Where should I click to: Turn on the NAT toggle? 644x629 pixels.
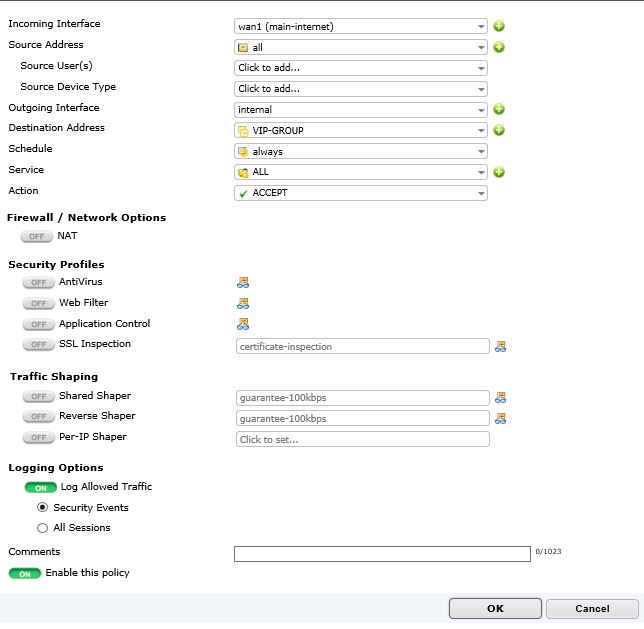pos(37,237)
